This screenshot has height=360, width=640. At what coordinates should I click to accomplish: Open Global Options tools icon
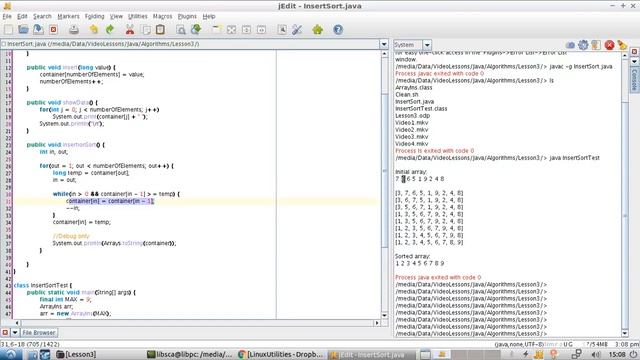pyautogui.click(x=297, y=29)
